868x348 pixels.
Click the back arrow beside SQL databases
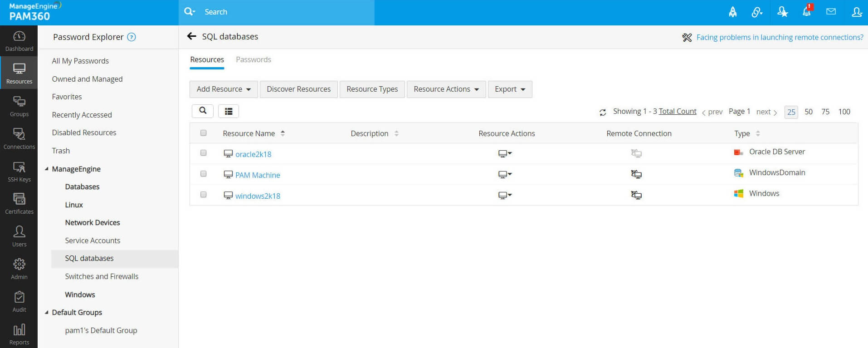click(192, 36)
